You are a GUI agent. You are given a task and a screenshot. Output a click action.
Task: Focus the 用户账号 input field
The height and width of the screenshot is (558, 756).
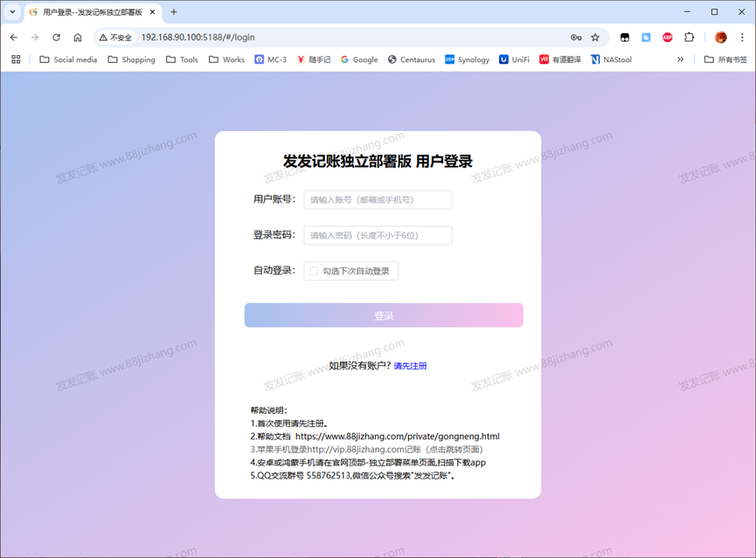pos(378,199)
